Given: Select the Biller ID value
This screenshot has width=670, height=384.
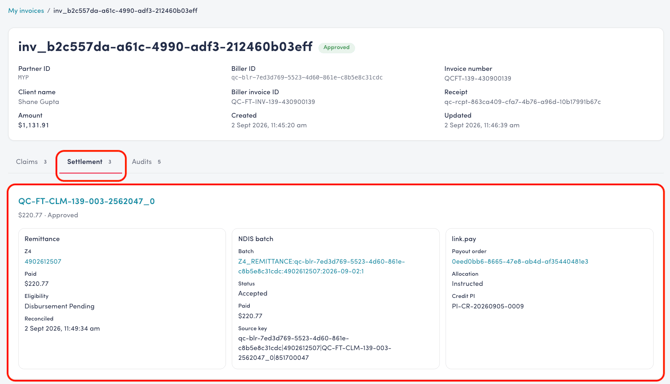Looking at the screenshot, I should click(x=307, y=78).
